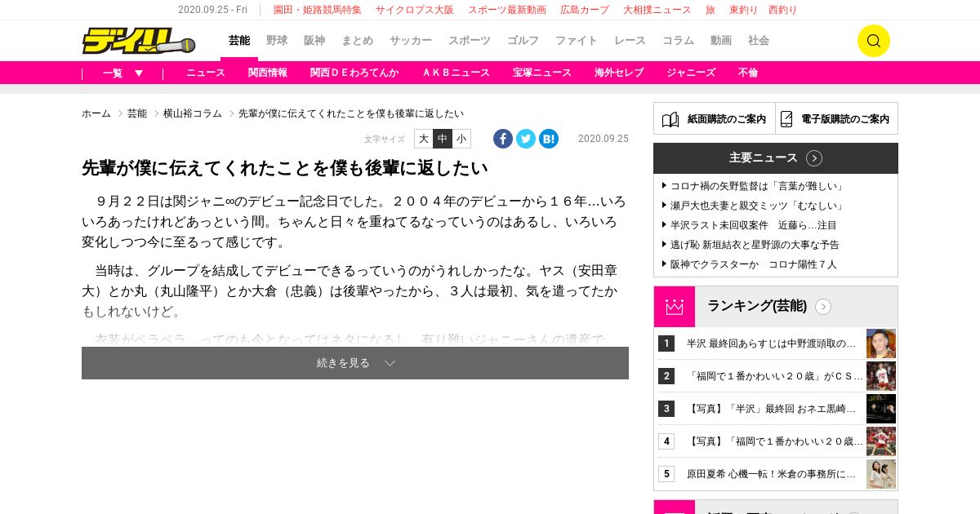Switch to the 動画 tab
The image size is (980, 514).
[721, 41]
